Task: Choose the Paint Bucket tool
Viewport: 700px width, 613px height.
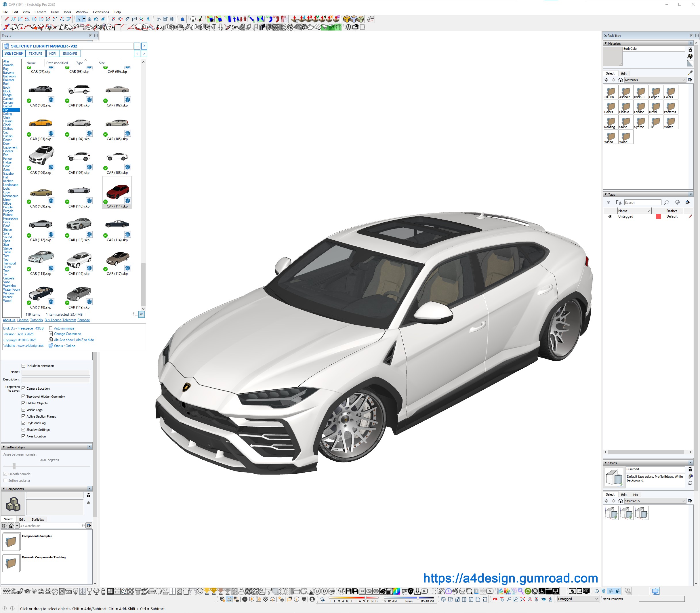Action: click(x=96, y=19)
